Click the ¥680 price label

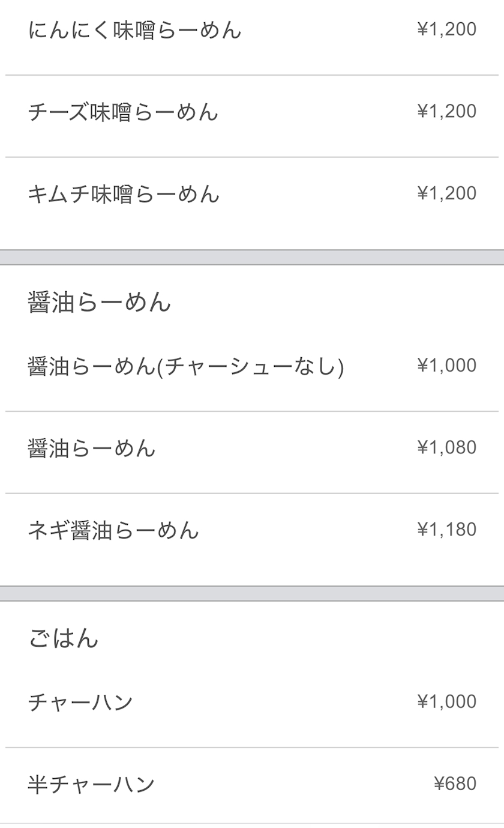coord(455,784)
